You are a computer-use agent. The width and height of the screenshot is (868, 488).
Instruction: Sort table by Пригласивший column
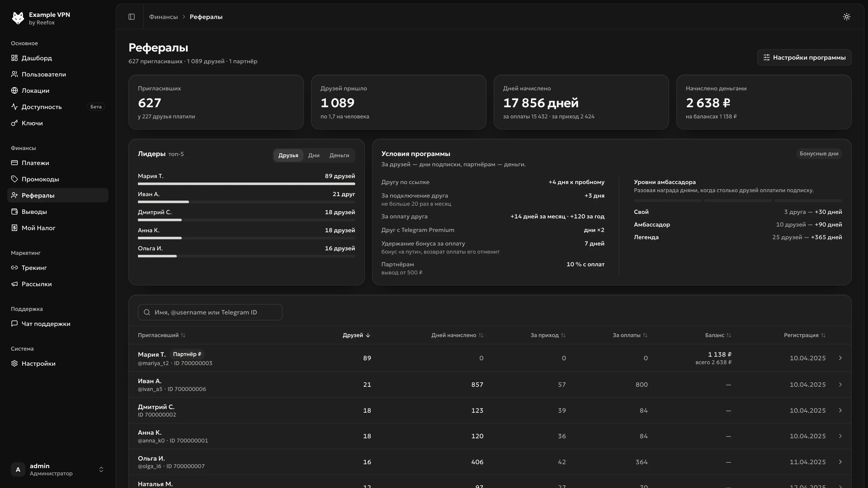(x=162, y=335)
